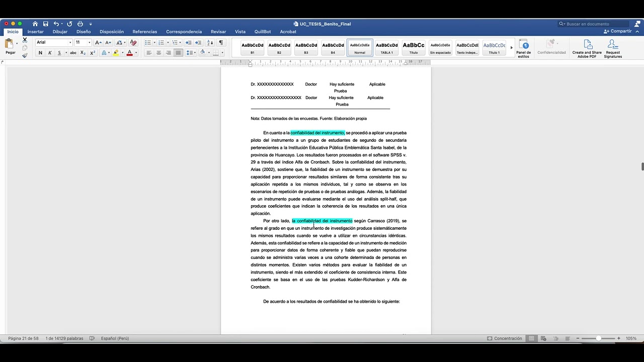Increase font size with A up icon
Viewport: 644px width, 362px height.
[x=98, y=43]
